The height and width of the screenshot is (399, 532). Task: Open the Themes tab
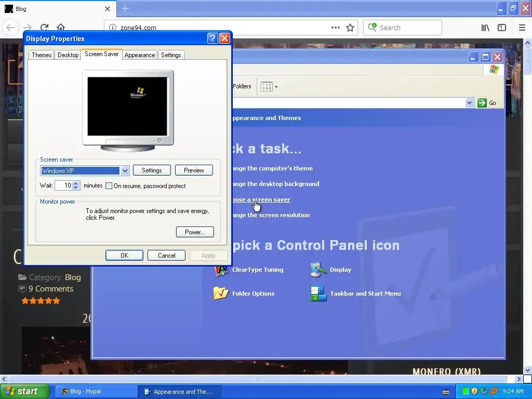pos(42,55)
